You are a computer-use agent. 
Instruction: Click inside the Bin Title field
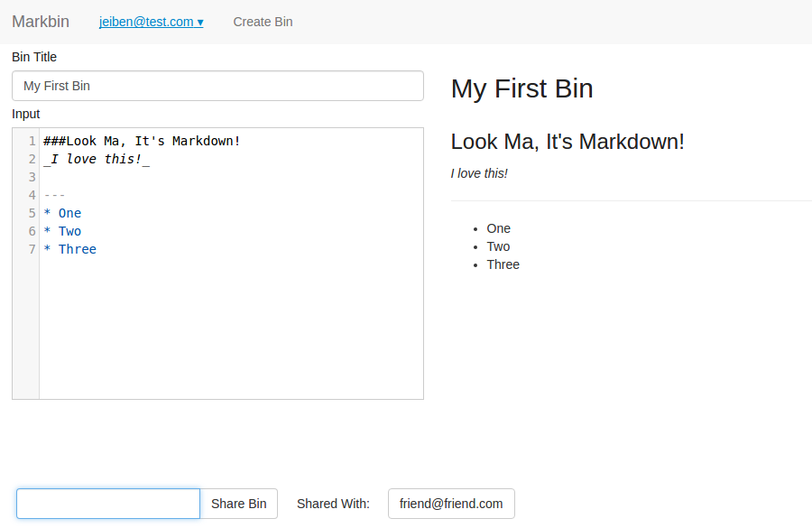217,85
